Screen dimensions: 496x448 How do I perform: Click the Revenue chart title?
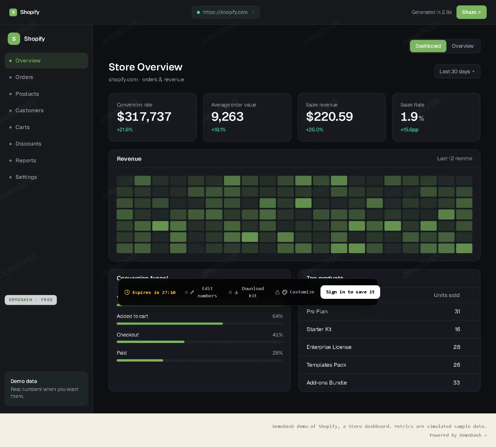click(129, 159)
